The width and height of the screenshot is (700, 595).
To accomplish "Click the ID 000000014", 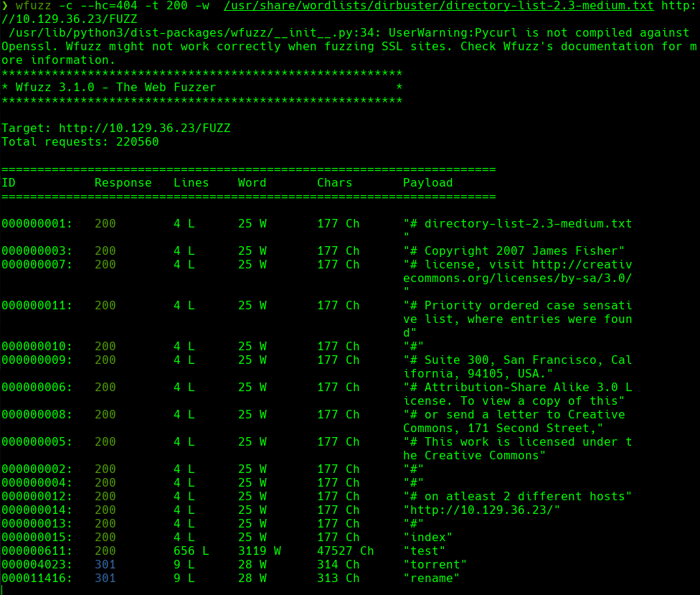I will click(x=37, y=510).
